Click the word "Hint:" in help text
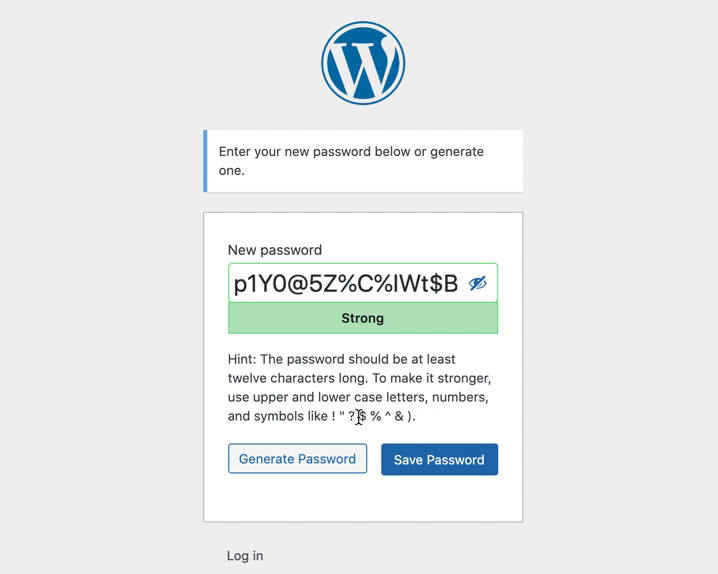718x574 pixels. click(242, 359)
